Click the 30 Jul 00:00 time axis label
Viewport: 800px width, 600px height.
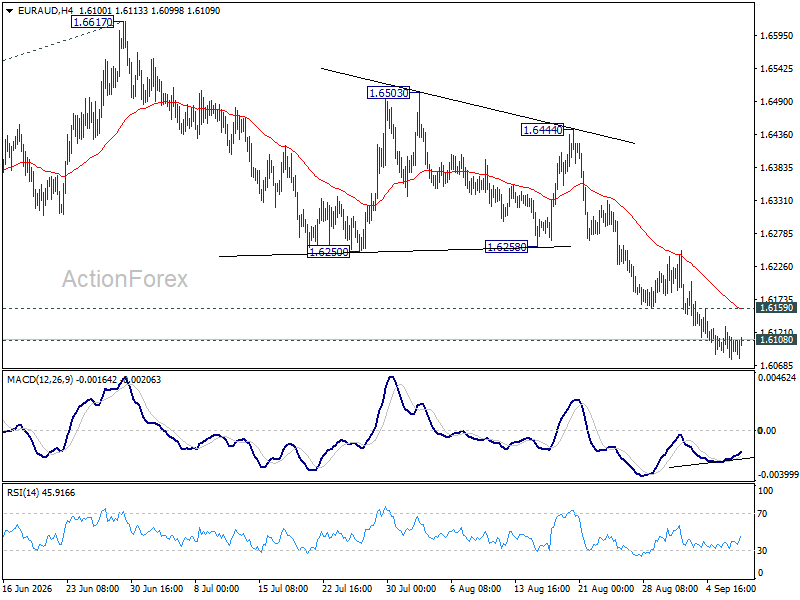[411, 589]
